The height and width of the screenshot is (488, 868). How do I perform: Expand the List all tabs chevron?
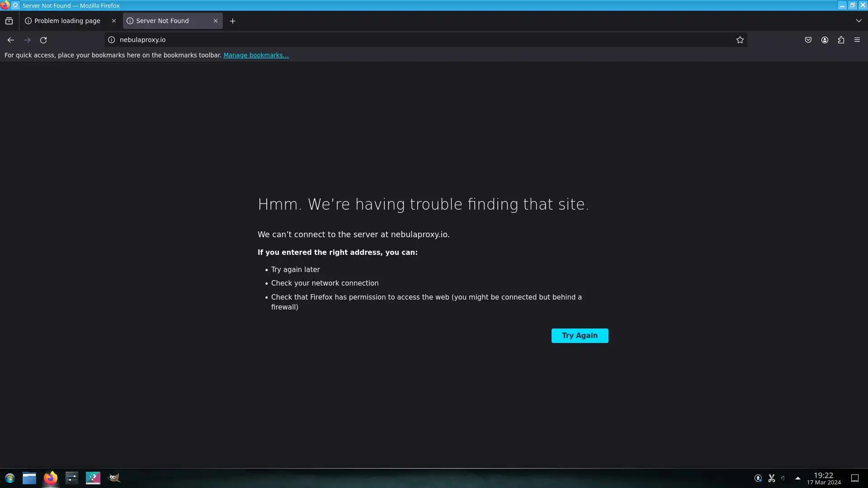(x=859, y=21)
